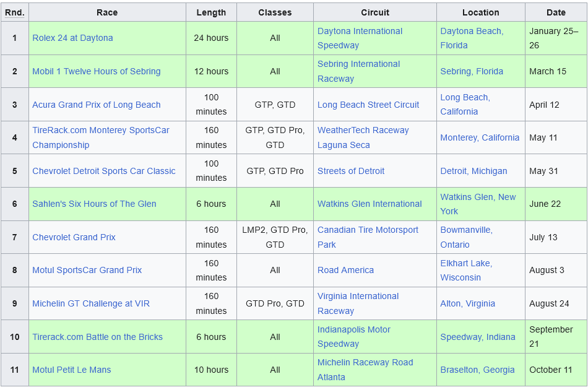Open Mobil 1 Twelve Hours of Sebring link
Viewport: 588px width, 387px height.
pyautogui.click(x=97, y=71)
